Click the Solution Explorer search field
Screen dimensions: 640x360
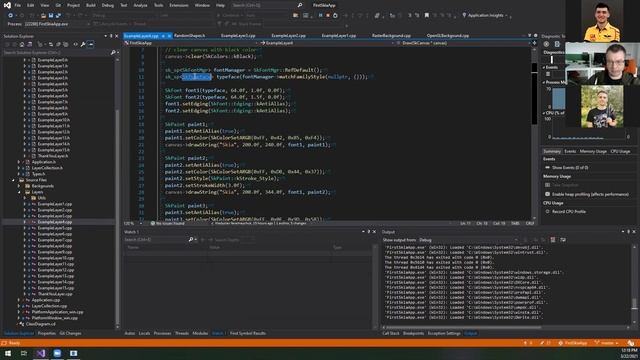[56, 53]
